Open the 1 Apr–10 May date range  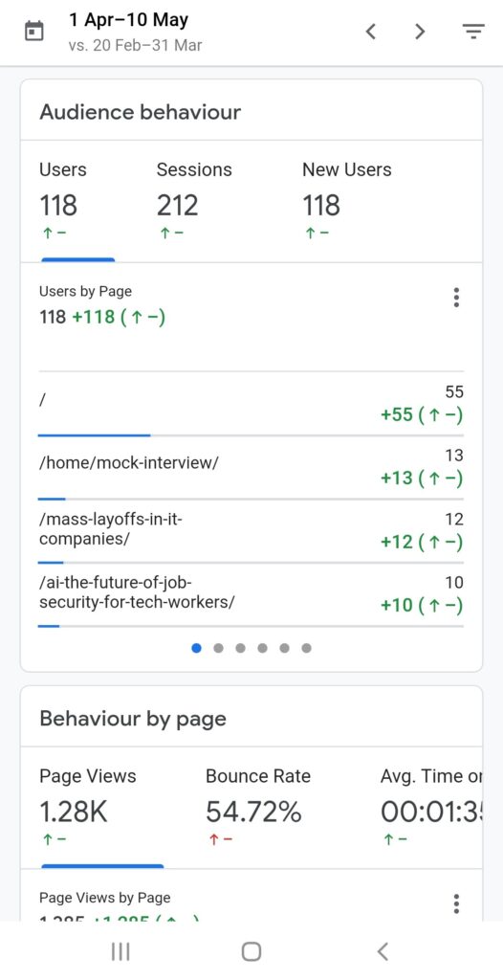(x=129, y=20)
